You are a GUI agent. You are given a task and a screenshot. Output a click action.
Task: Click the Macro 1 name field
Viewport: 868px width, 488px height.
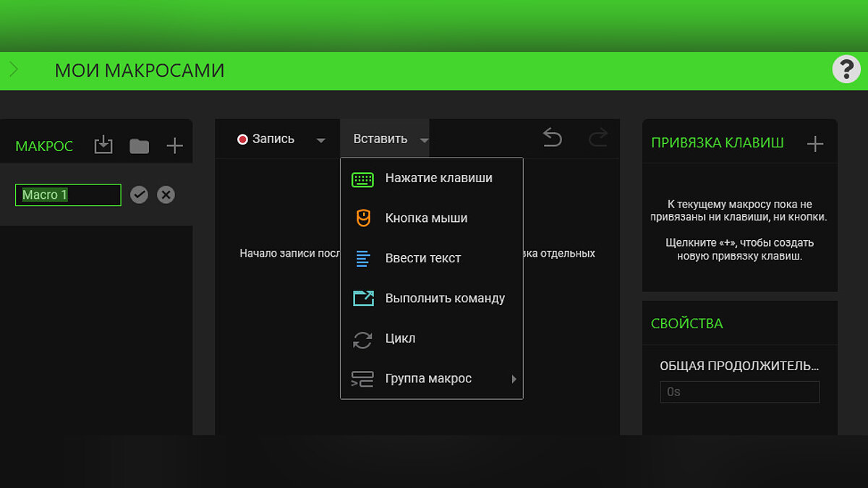point(68,194)
